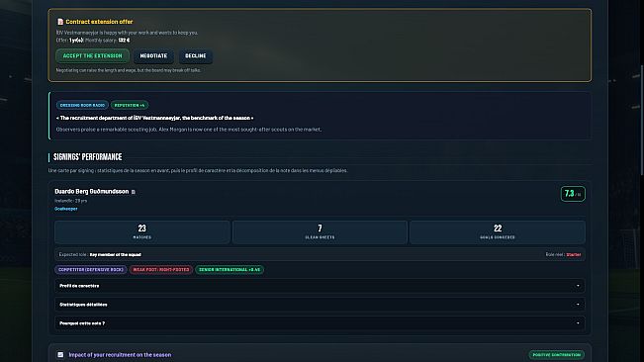Click the Impact of your recruitment heading
This screenshot has height=362, width=644.
[x=120, y=355]
